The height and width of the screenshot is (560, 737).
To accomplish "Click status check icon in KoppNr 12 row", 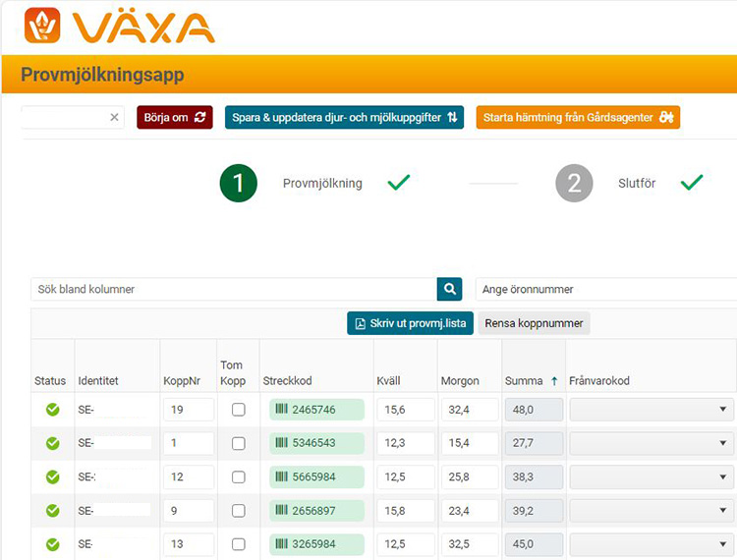I will coord(53,476).
